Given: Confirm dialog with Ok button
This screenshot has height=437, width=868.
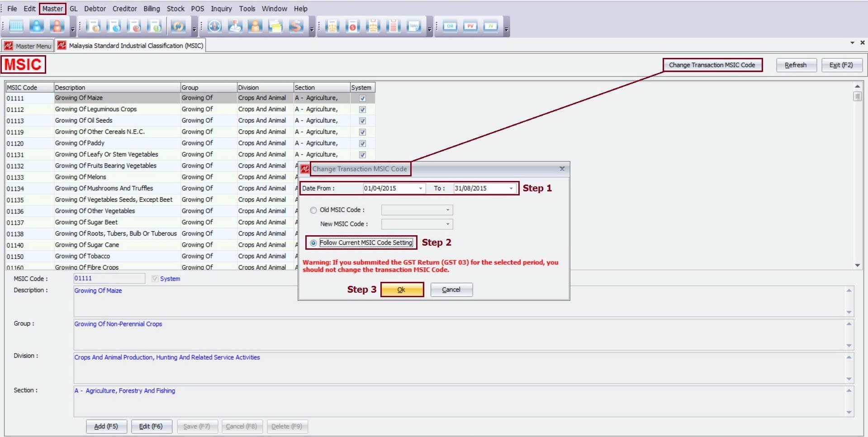Looking at the screenshot, I should tap(402, 290).
